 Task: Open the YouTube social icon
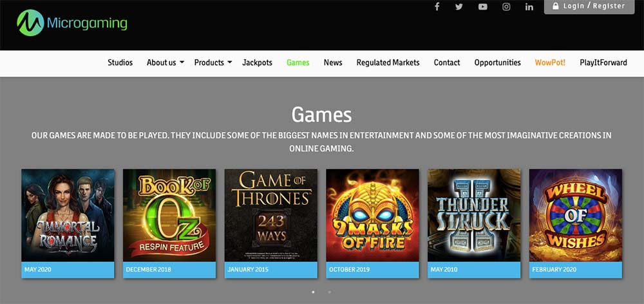482,6
